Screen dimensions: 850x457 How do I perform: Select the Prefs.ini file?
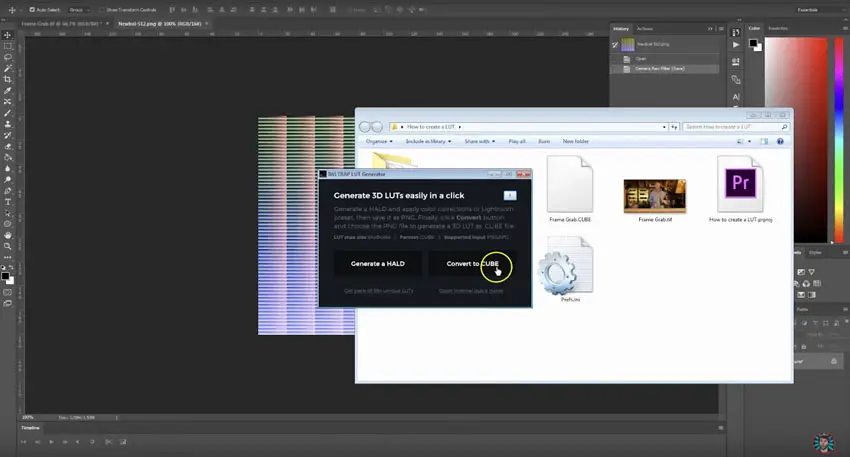click(x=567, y=269)
